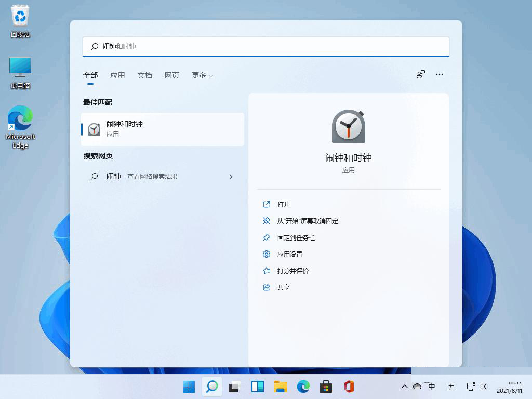The image size is (532, 399).
Task: Click the 中 input language indicator
Action: tap(432, 387)
